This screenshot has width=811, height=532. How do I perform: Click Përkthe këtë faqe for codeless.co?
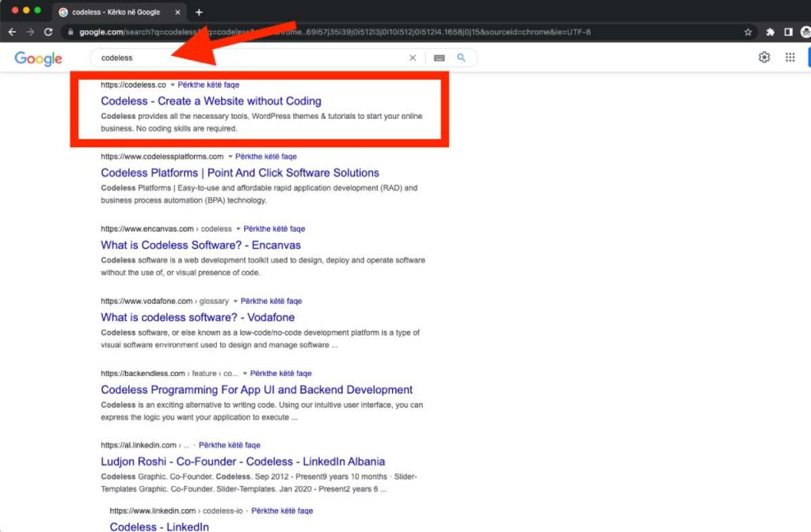[x=208, y=85]
